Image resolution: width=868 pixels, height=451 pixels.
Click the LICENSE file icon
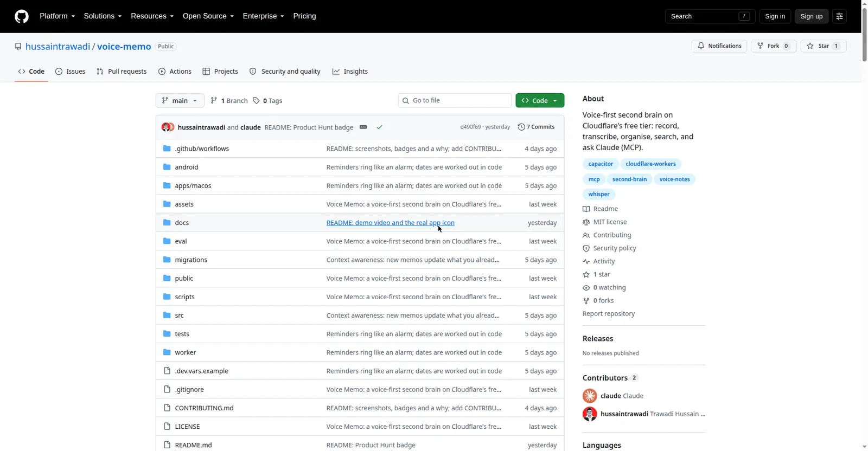tap(167, 427)
